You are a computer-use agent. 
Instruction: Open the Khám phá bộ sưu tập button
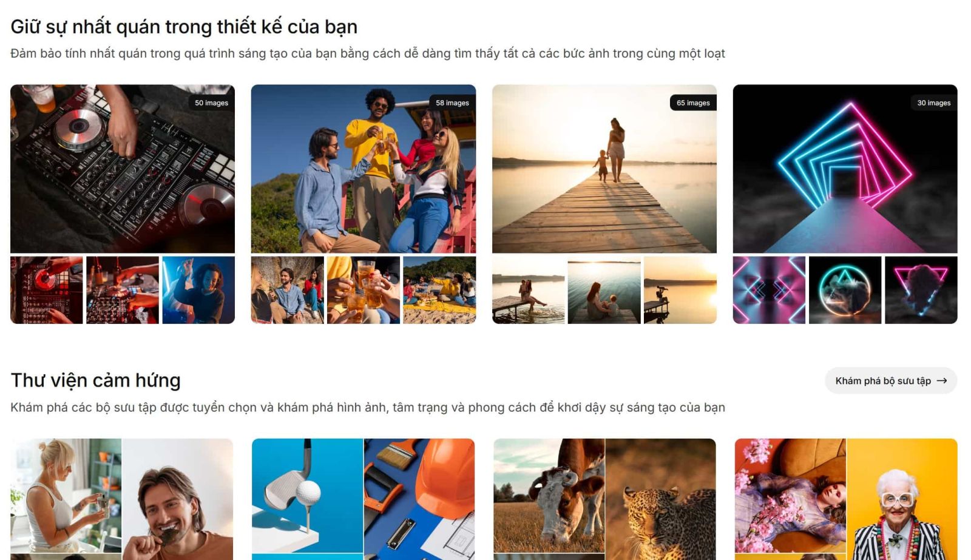click(890, 381)
